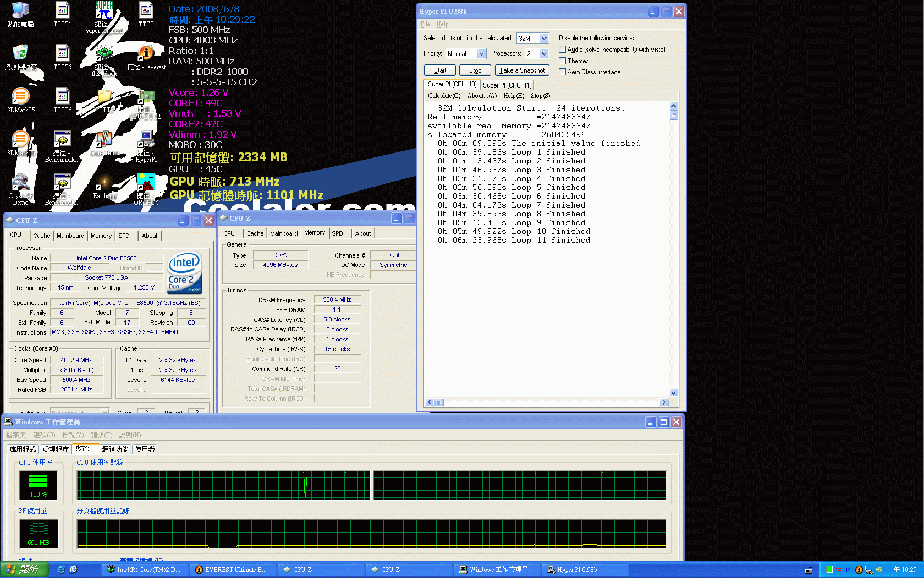Open About tab in right CPU-Z window

[x=362, y=233]
